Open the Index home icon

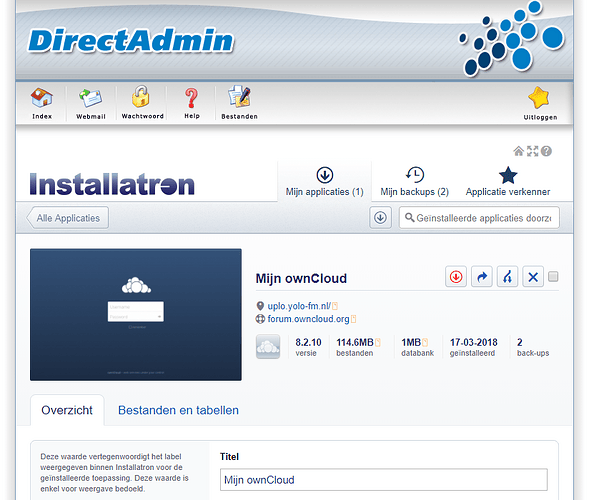pyautogui.click(x=42, y=98)
